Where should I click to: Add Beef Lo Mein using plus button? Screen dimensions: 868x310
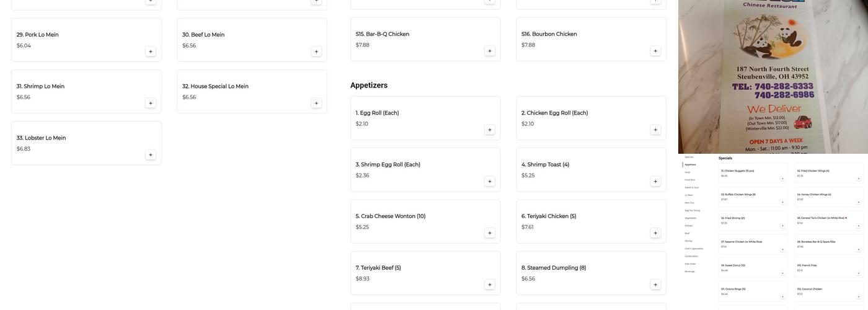pos(316,51)
